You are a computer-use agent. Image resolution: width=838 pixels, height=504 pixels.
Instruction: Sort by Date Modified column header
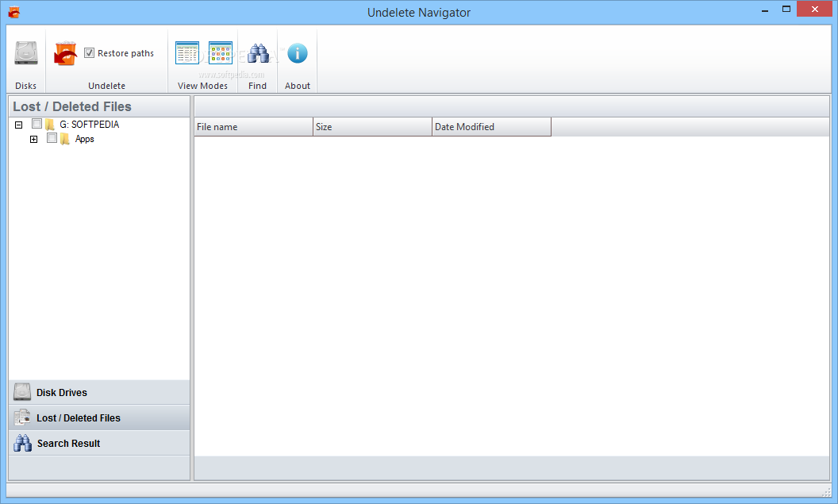[x=492, y=127]
